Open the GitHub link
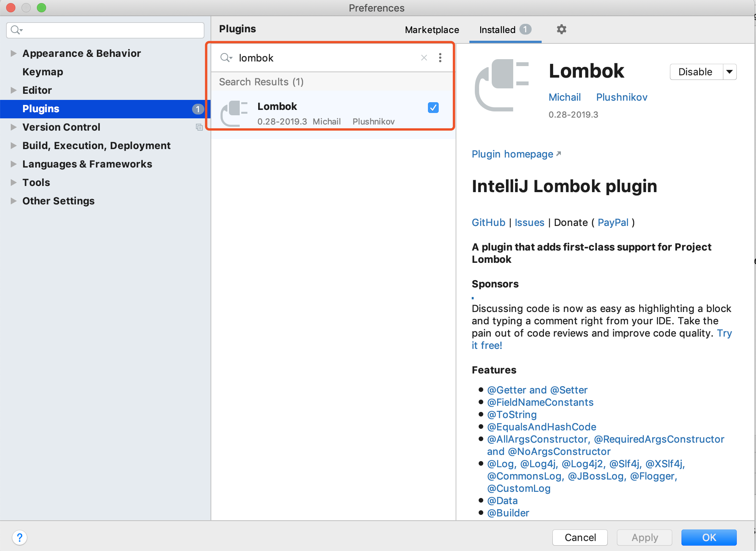 click(x=488, y=222)
